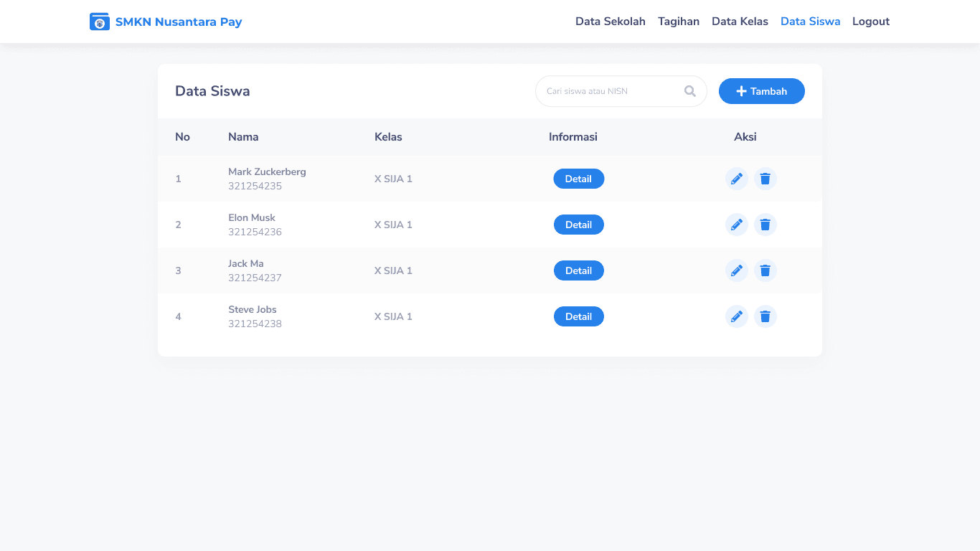Screen dimensions: 980x551
Task: Open Detail for Elon Musk
Action: click(578, 225)
